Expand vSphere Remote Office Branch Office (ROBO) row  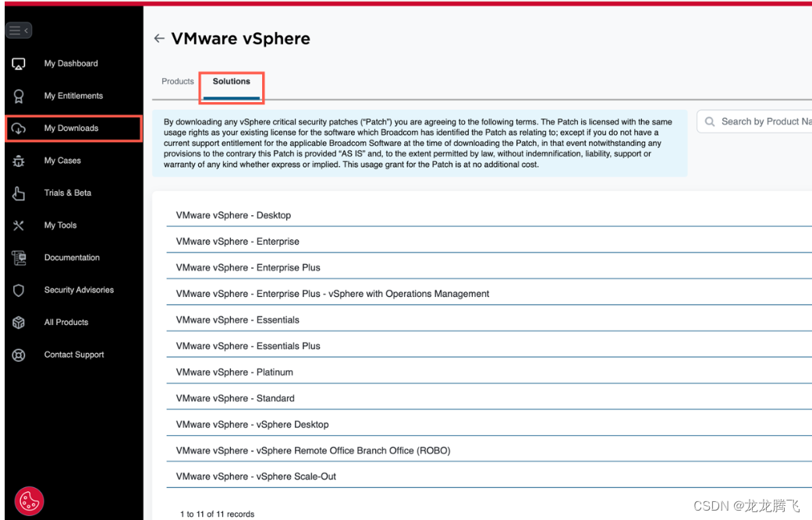(489, 451)
